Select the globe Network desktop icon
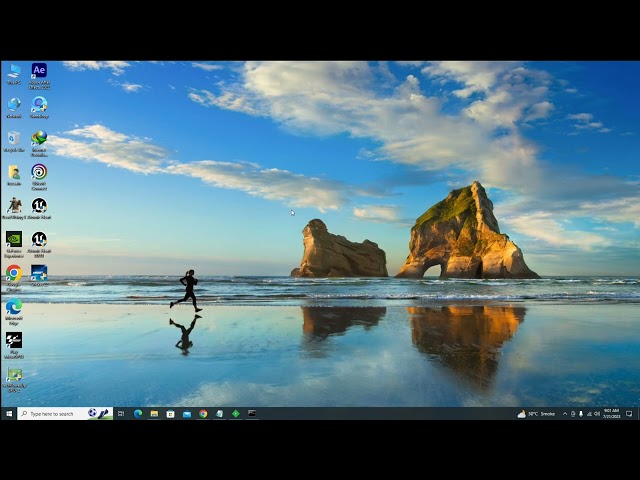640x480 pixels. (14, 108)
